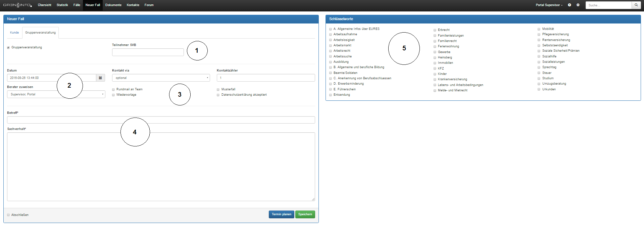Click the search magnifier button
This screenshot has width=644, height=226.
pos(636,5)
